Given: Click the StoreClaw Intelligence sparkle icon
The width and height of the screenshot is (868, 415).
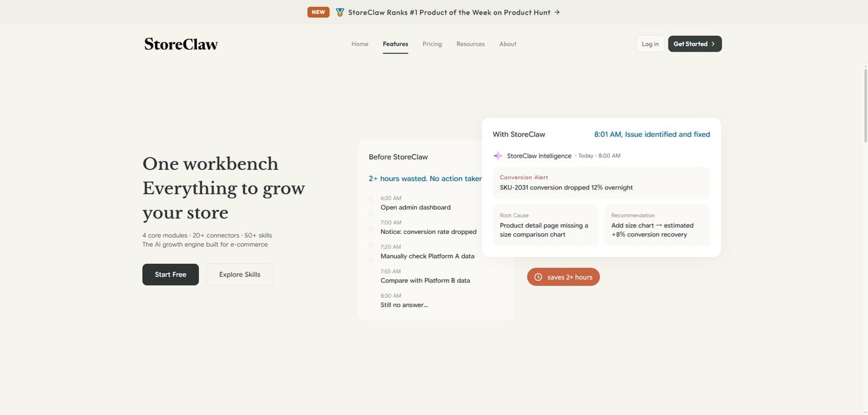Looking at the screenshot, I should coord(498,156).
